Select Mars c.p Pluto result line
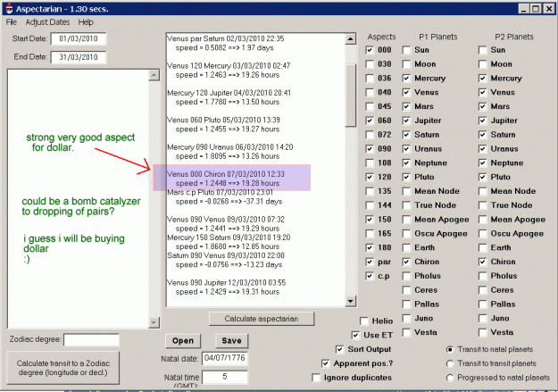This screenshot has height=392, width=558. tap(221, 192)
